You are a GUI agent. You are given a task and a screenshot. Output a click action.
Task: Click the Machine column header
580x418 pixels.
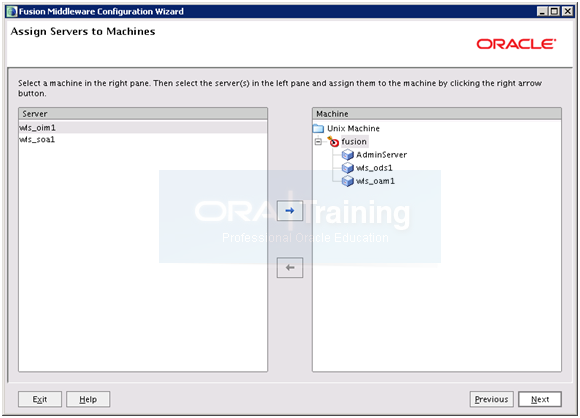pyautogui.click(x=437, y=114)
